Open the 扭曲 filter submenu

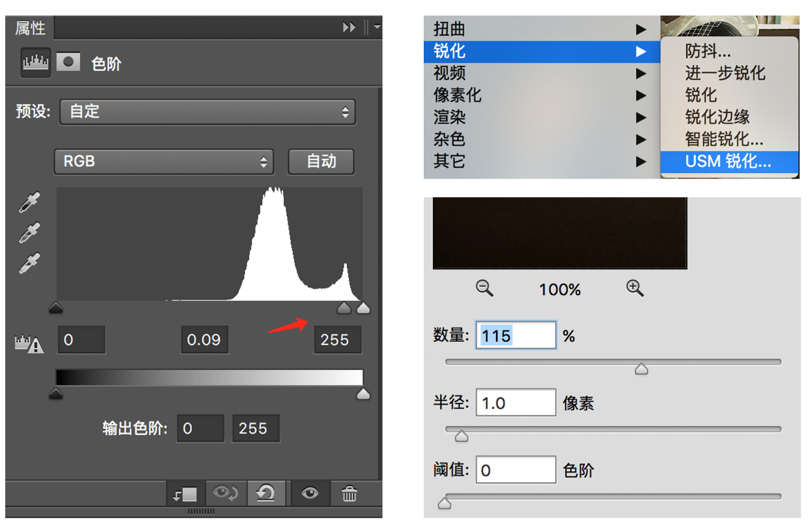point(542,29)
